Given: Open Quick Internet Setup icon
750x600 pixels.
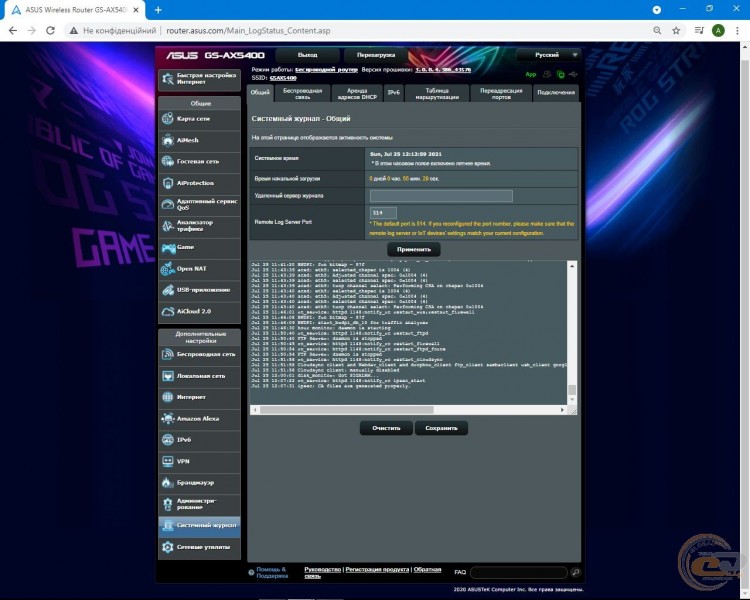Looking at the screenshot, I should coord(167,79).
